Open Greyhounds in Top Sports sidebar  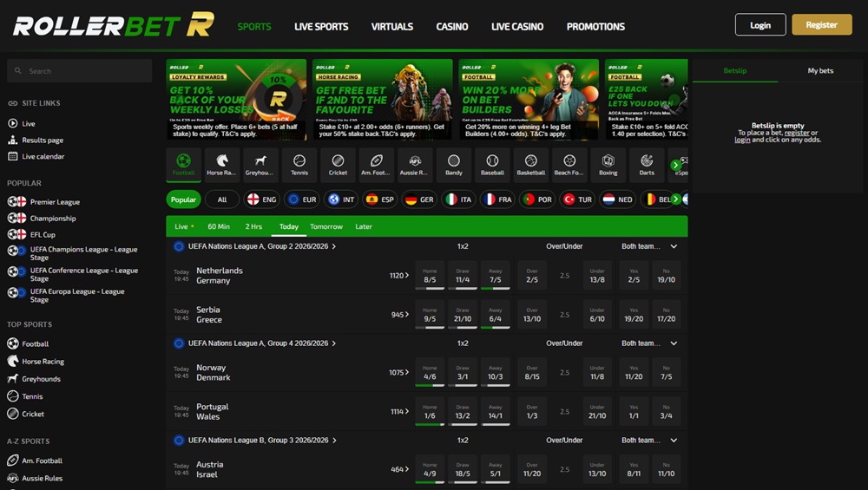click(34, 379)
